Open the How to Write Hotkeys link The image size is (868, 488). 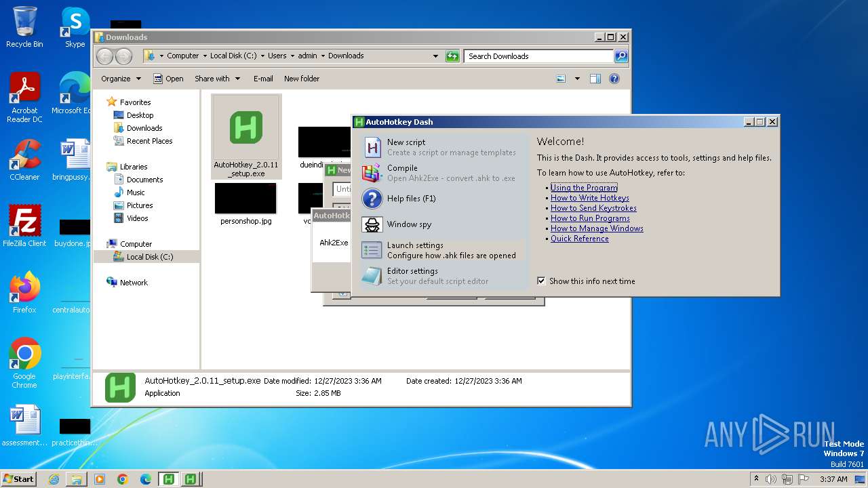589,198
